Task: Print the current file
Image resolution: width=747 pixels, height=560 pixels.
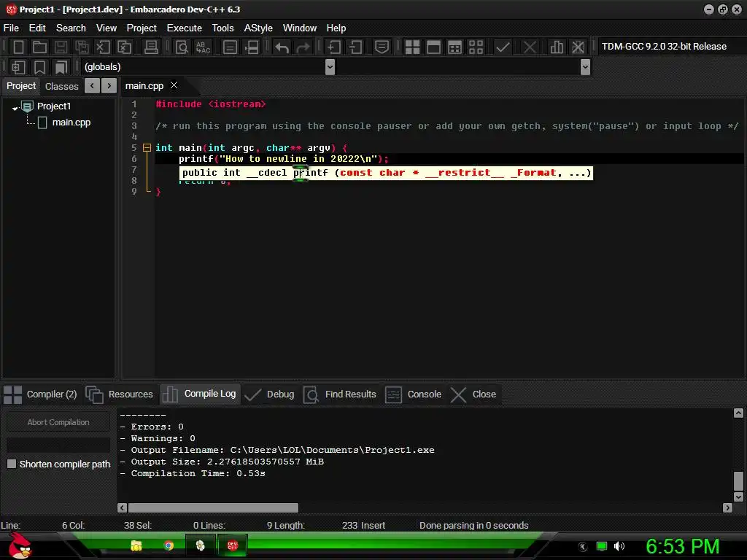Action: coord(150,47)
